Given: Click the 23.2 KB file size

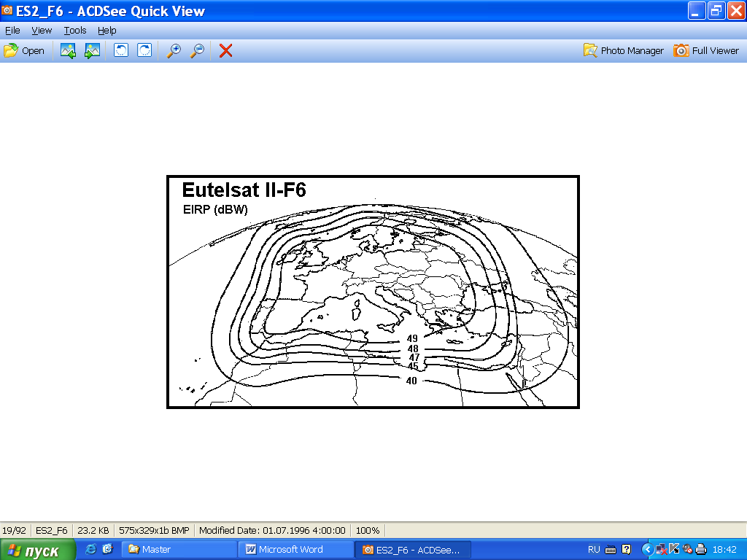Looking at the screenshot, I should tap(93, 531).
